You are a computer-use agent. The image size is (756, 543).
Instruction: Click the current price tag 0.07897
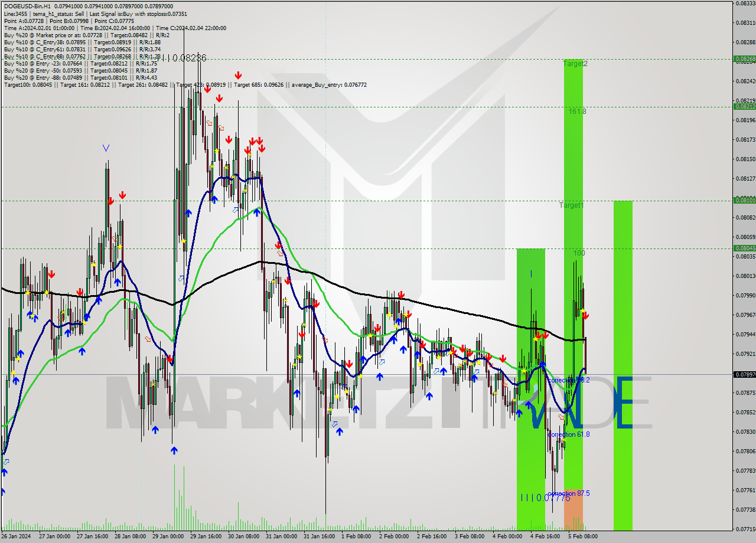pyautogui.click(x=744, y=374)
